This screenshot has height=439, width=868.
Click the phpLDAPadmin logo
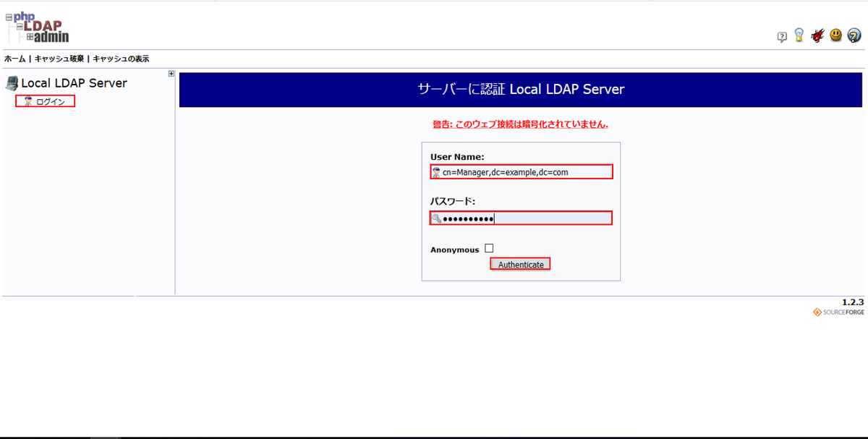(x=38, y=27)
